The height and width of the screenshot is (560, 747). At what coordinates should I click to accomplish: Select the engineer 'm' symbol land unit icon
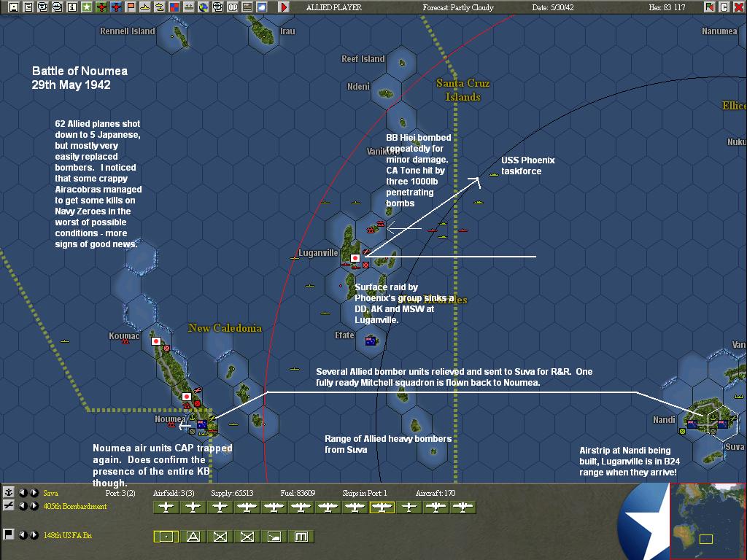(x=301, y=537)
